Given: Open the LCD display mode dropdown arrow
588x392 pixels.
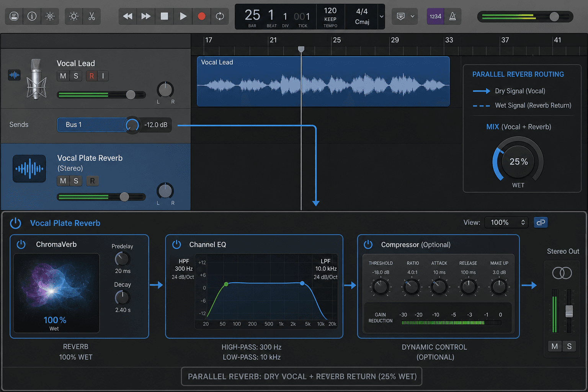Looking at the screenshot, I should tap(381, 16).
